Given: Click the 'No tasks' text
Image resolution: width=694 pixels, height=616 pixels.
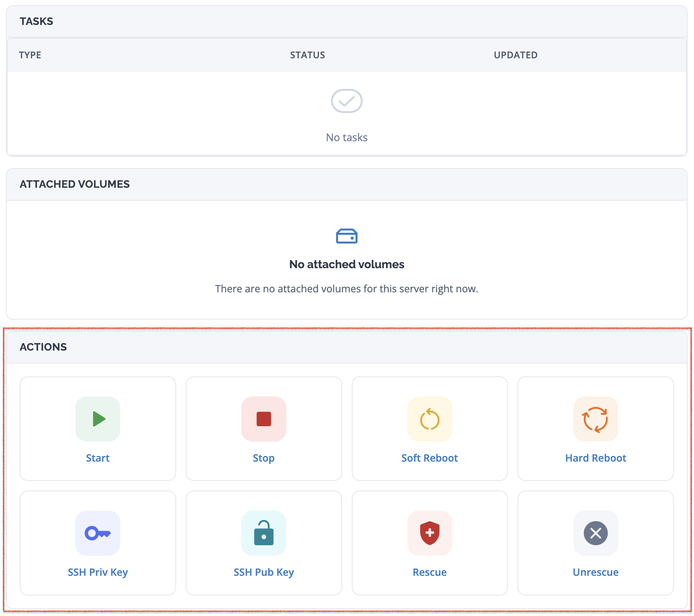Looking at the screenshot, I should click(x=347, y=138).
